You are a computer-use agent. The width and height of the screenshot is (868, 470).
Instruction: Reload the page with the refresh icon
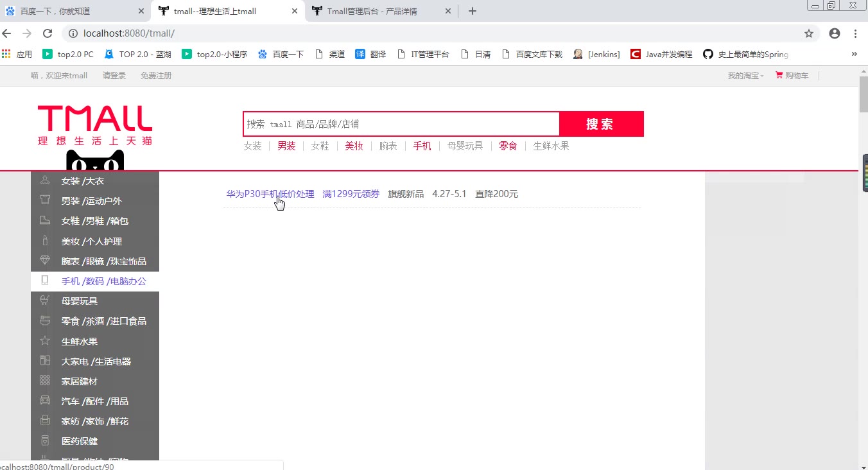tap(48, 33)
